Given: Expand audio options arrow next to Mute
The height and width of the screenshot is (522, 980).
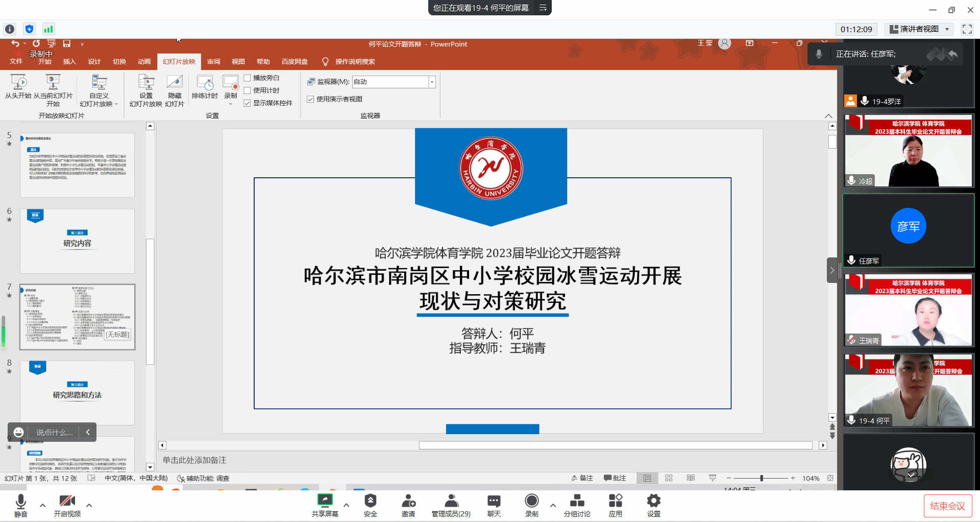Looking at the screenshot, I should tap(42, 505).
